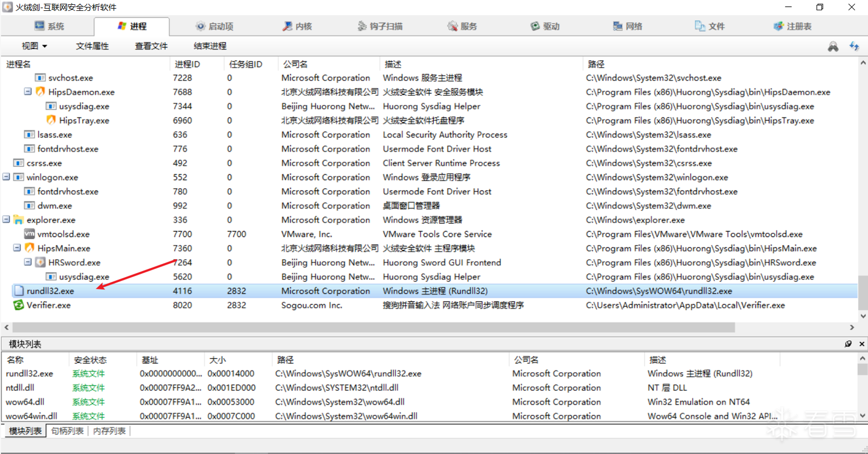This screenshot has width=868, height=454.
Task: Select the 进程 tab
Action: coord(132,26)
